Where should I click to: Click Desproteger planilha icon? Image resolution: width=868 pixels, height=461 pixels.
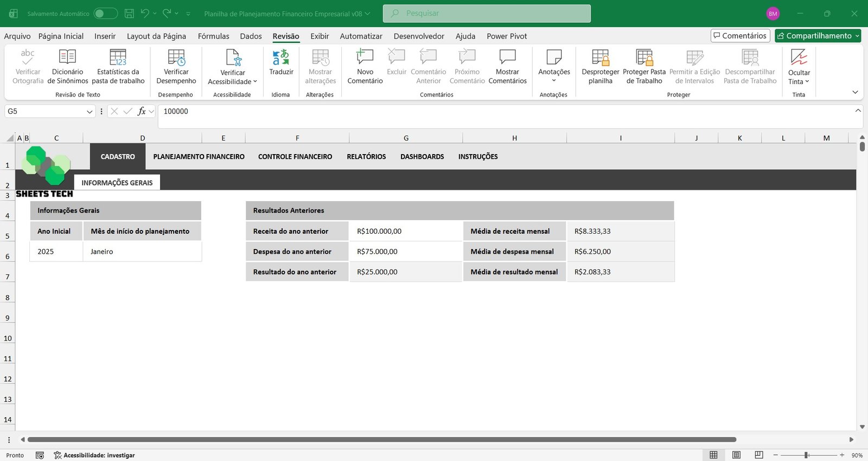click(600, 58)
